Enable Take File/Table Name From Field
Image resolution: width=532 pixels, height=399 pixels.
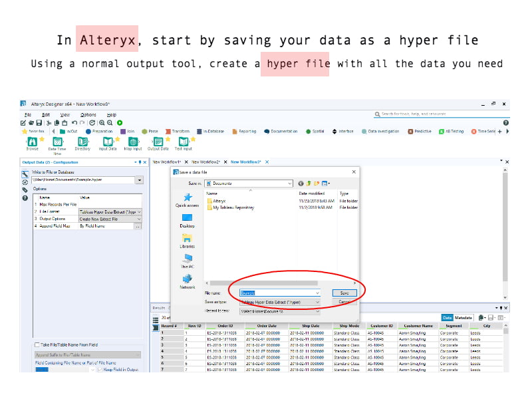coord(37,345)
